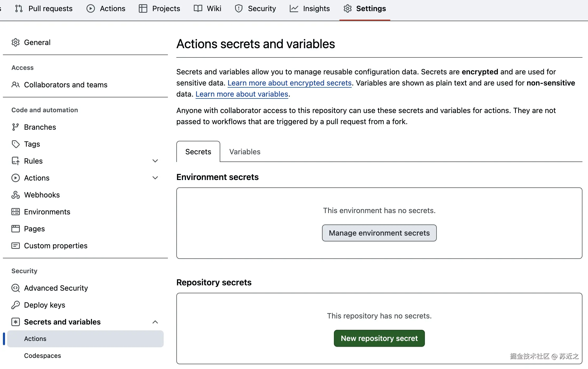Click the Collaborators and teams people icon

pos(15,85)
